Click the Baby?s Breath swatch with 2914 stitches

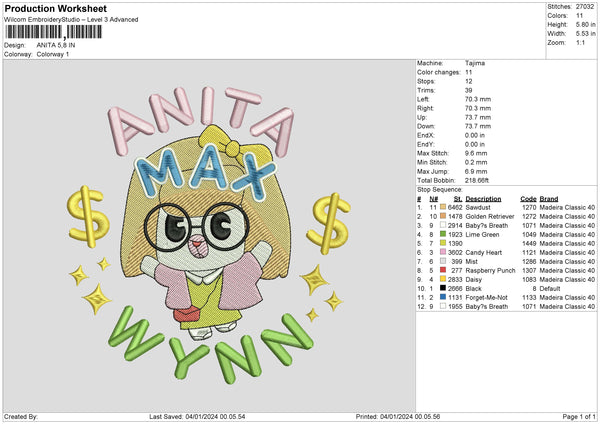[x=443, y=225]
